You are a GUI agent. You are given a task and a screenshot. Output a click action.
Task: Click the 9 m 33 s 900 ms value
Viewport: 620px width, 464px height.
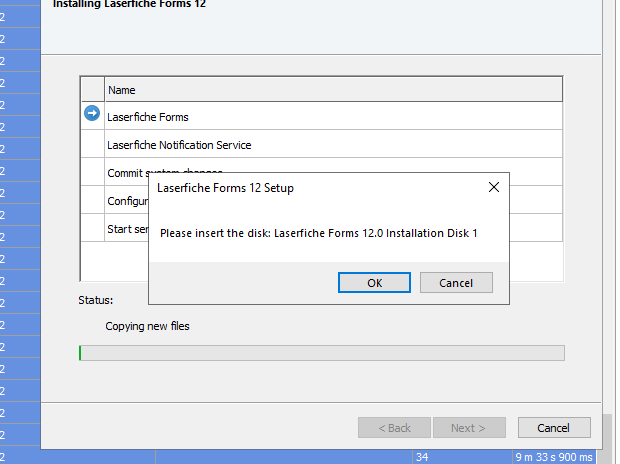tap(554, 457)
